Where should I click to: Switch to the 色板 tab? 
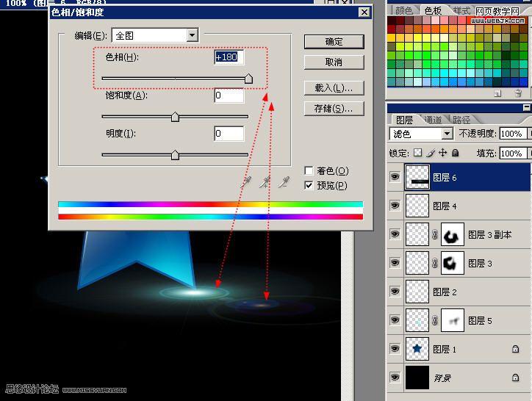[x=434, y=10]
